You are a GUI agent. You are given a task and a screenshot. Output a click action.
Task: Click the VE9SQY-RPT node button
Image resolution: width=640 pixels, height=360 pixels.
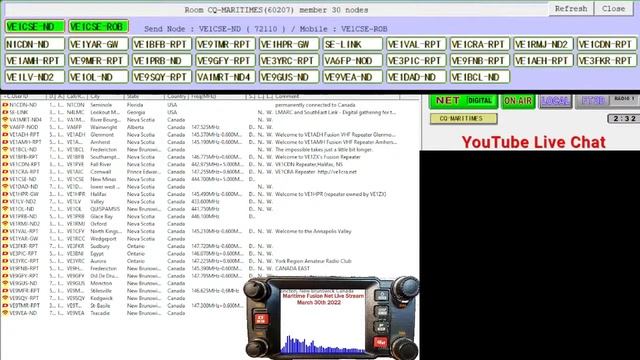(x=162, y=77)
